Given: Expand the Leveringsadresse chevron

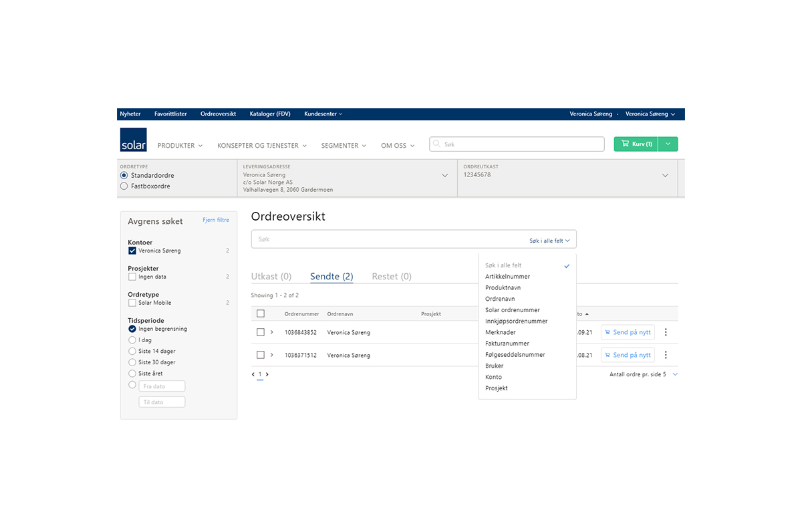Looking at the screenshot, I should coord(445,176).
